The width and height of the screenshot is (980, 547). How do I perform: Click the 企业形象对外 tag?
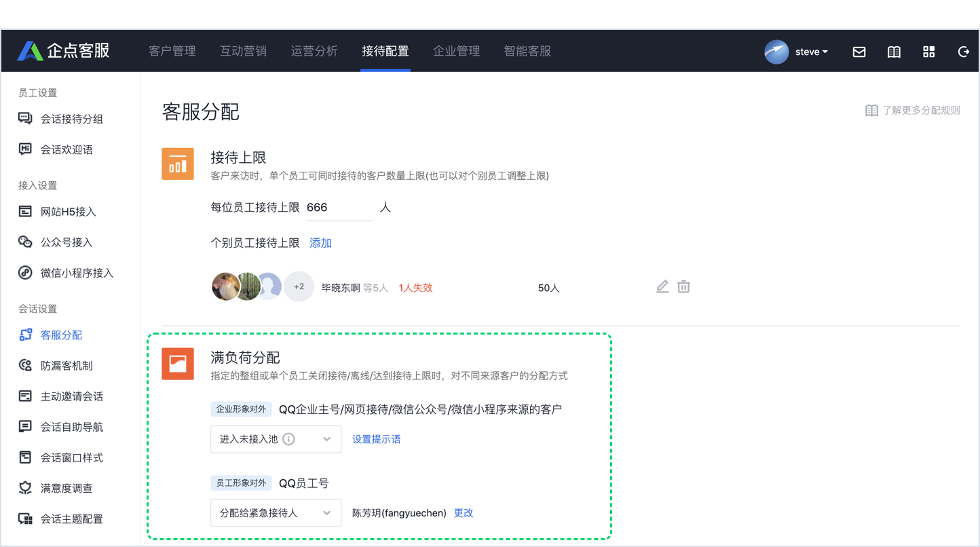coord(241,409)
